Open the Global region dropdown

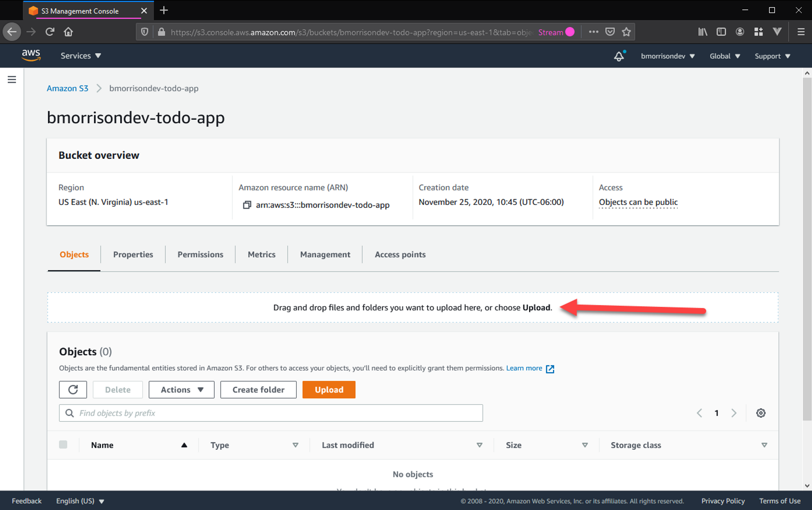[x=725, y=56]
